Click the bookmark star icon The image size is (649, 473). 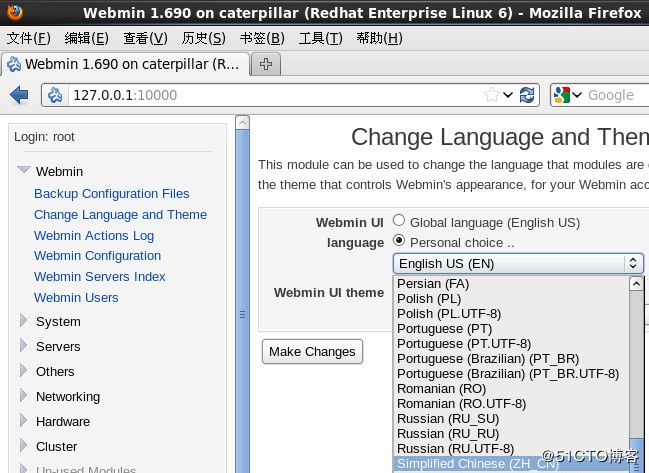coord(492,95)
